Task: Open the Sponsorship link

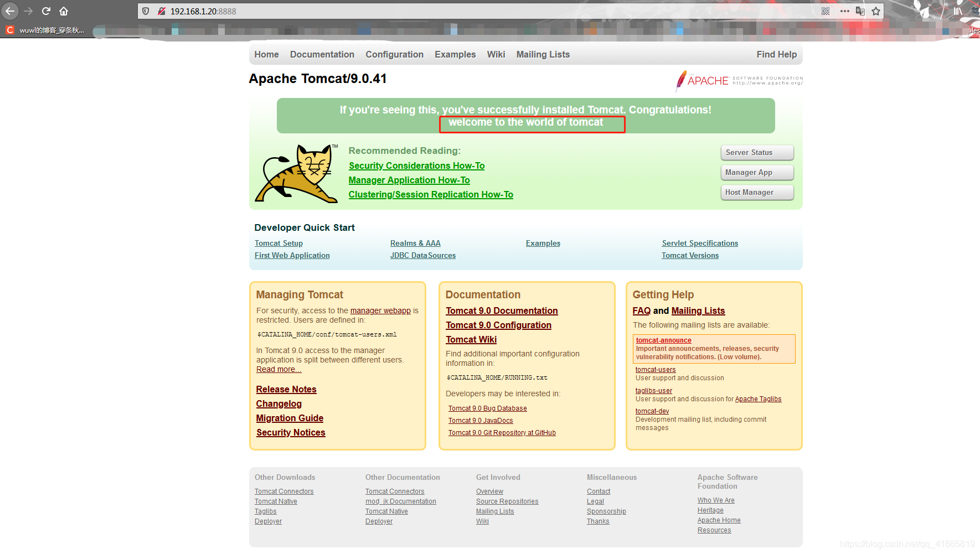Action: point(606,511)
